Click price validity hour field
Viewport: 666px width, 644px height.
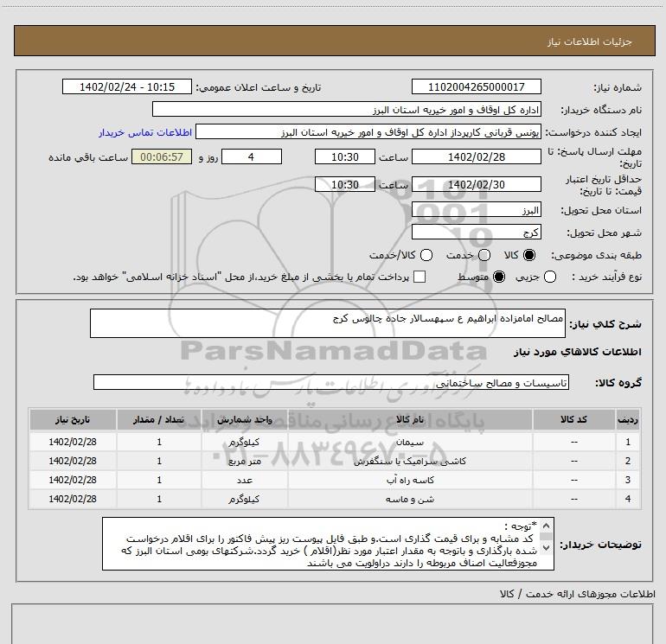pyautogui.click(x=345, y=184)
